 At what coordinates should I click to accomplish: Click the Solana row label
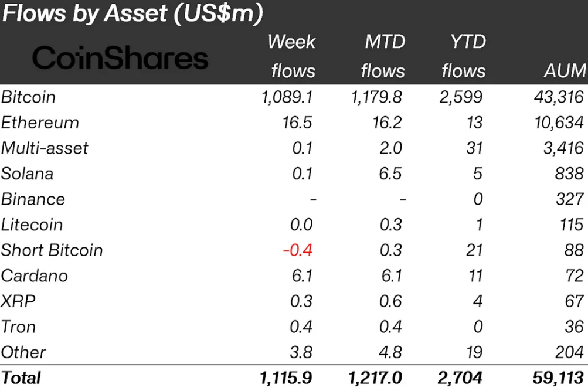click(27, 174)
